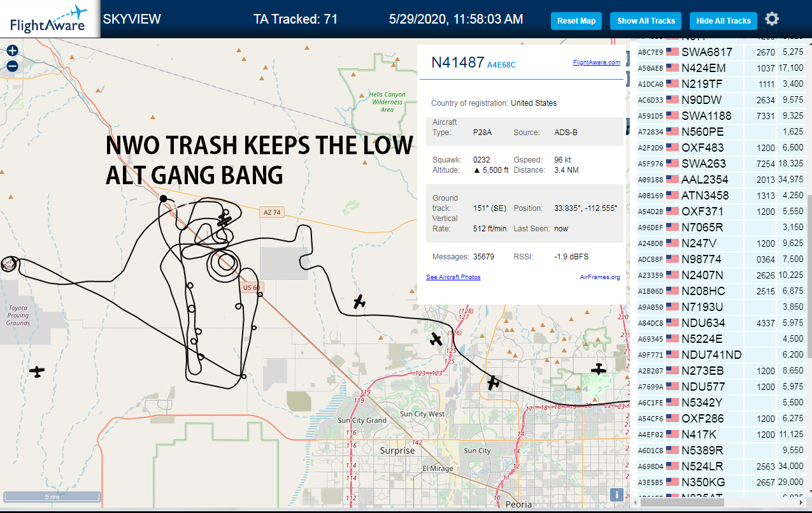Click the Hells Canyon Wilderness Area label
The height and width of the screenshot is (513, 812).
click(387, 102)
